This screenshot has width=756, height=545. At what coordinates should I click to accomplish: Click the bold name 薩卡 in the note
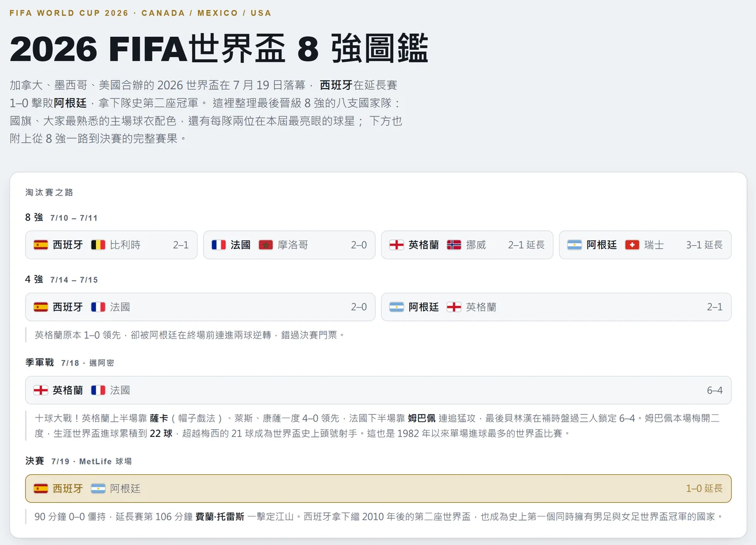click(x=159, y=418)
